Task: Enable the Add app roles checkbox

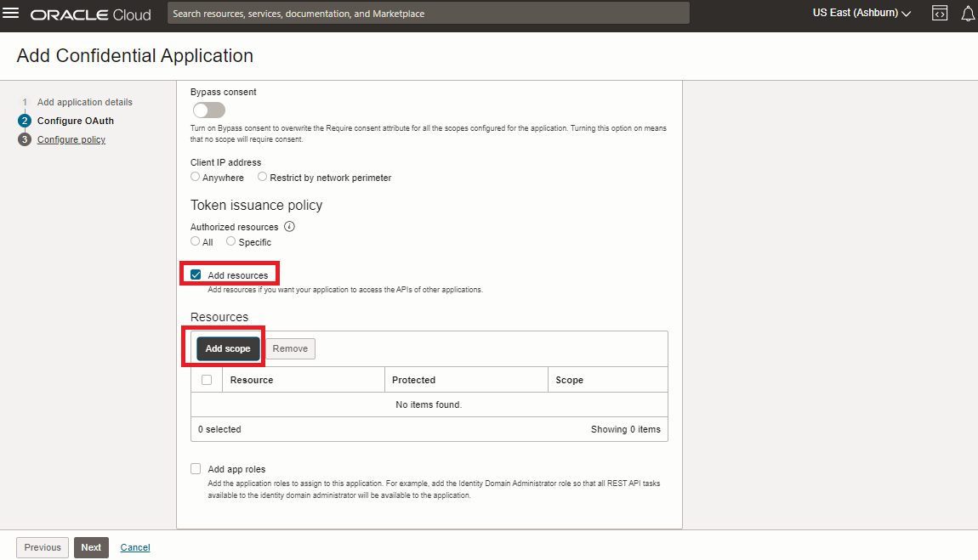Action: pos(196,469)
